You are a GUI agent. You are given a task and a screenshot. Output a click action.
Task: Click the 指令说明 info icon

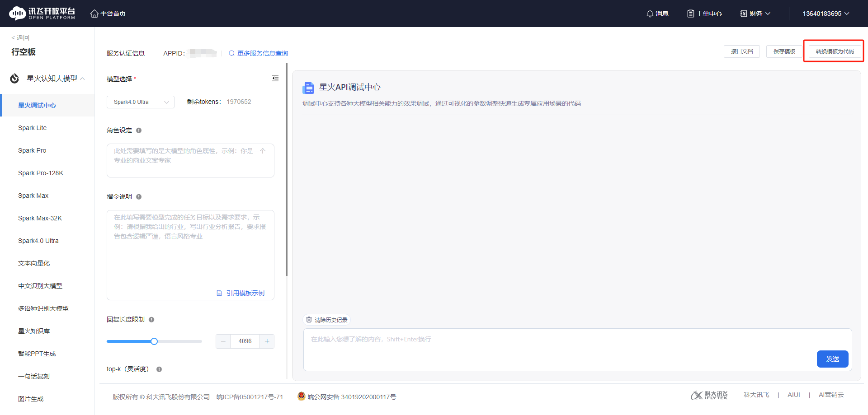click(x=139, y=197)
